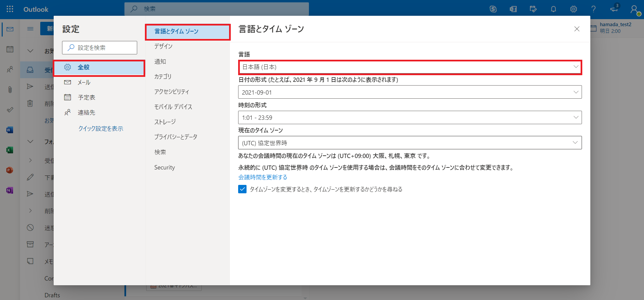Open the notifications bell icon
Viewport: 644px width, 300px height.
coord(553,9)
